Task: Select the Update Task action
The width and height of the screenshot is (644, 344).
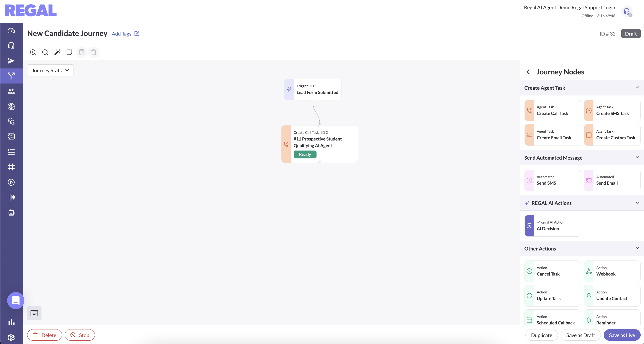Action: pyautogui.click(x=552, y=296)
